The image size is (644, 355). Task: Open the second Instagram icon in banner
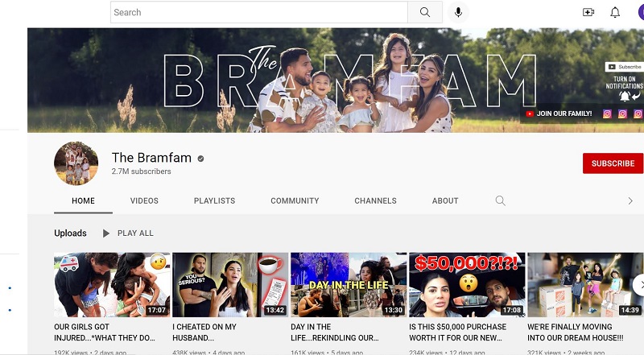[x=622, y=114]
